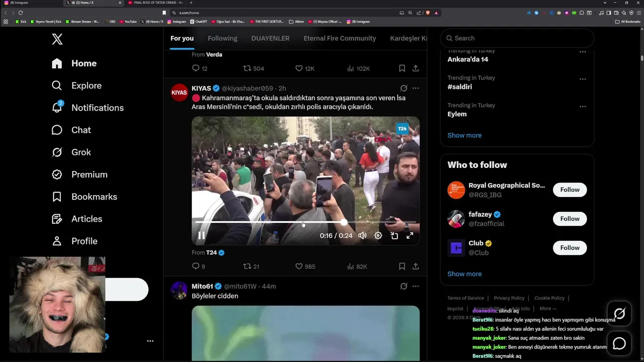Switch to the Following tab
The image size is (644, 362).
coord(222,38)
